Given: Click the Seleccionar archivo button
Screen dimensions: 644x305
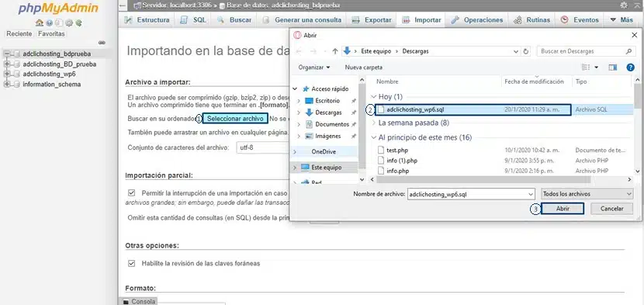Looking at the screenshot, I should click(235, 119).
